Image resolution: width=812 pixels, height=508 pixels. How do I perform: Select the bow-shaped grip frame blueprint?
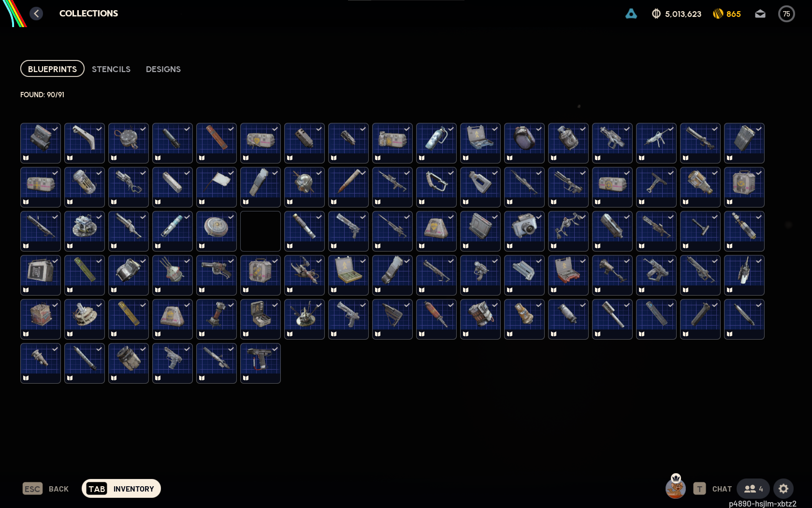[436, 187]
